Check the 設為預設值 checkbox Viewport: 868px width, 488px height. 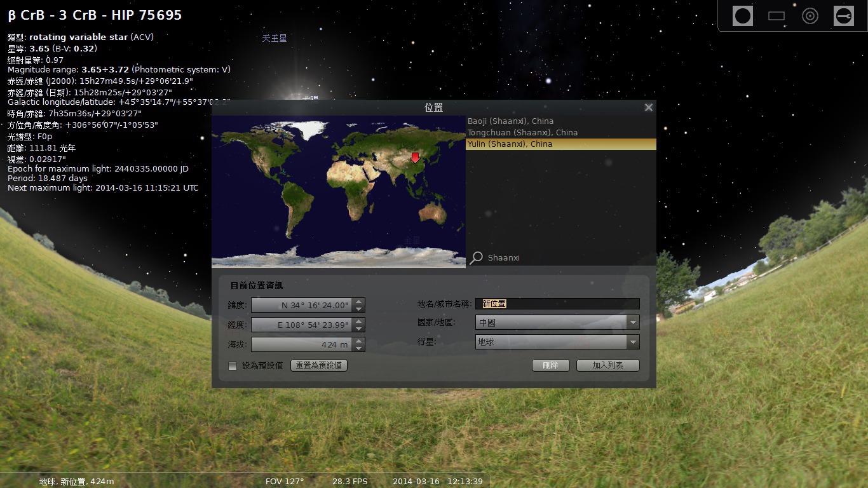(x=233, y=365)
